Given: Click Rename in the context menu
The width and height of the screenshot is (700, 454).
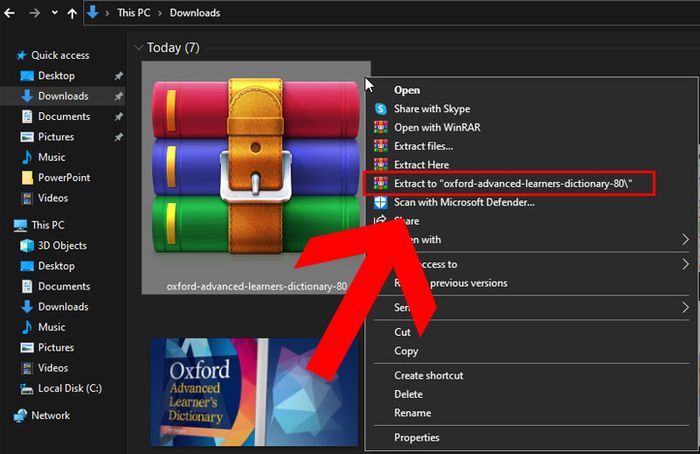Looking at the screenshot, I should (412, 413).
